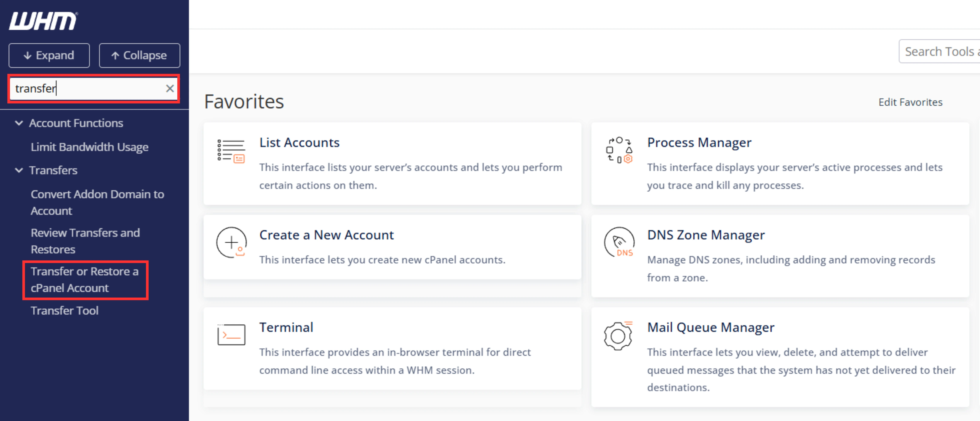
Task: Open Transfer or Restore a cPanel Account
Action: (85, 279)
